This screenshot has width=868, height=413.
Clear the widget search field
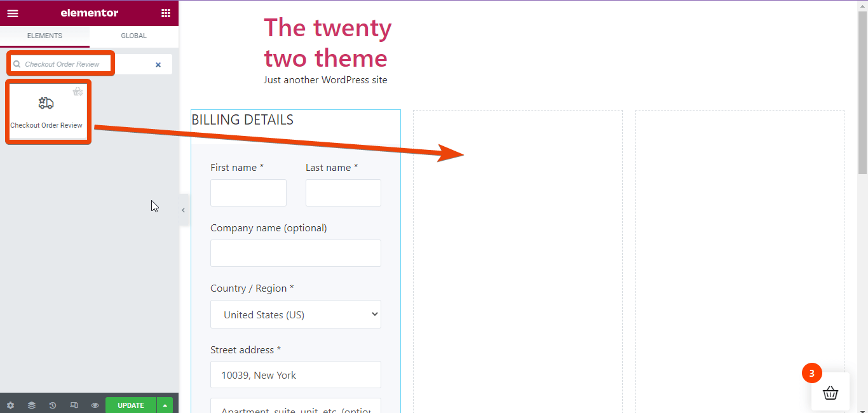click(158, 65)
